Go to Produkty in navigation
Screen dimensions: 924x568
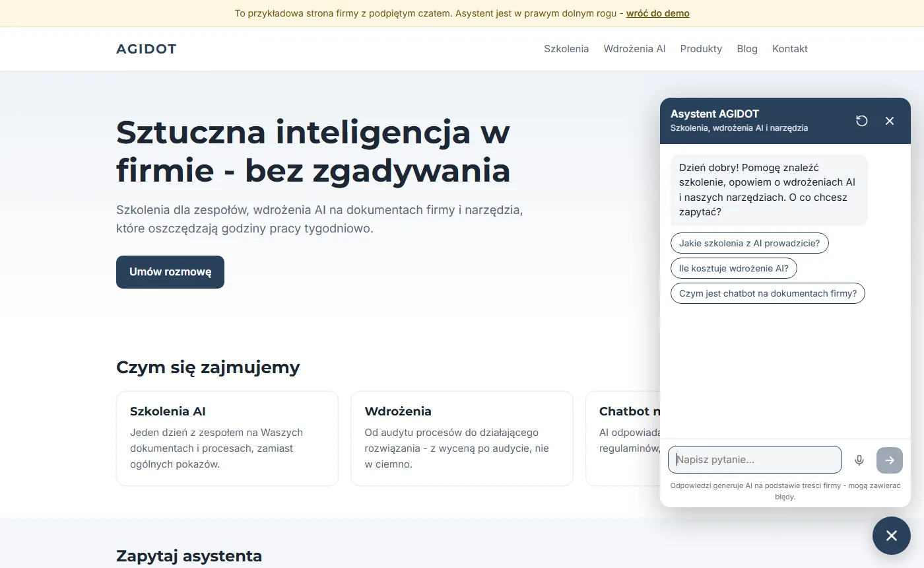(701, 49)
